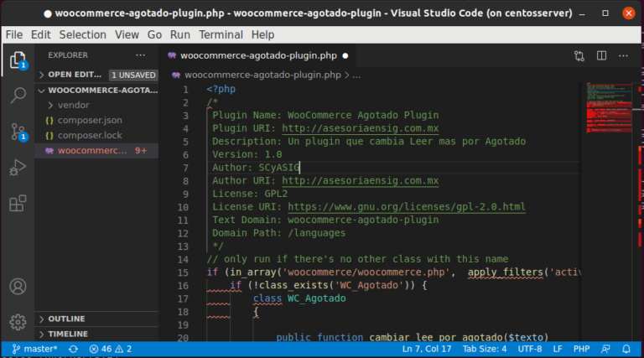This screenshot has height=358, width=644.
Task: Open the Source Control view
Action: pyautogui.click(x=18, y=132)
